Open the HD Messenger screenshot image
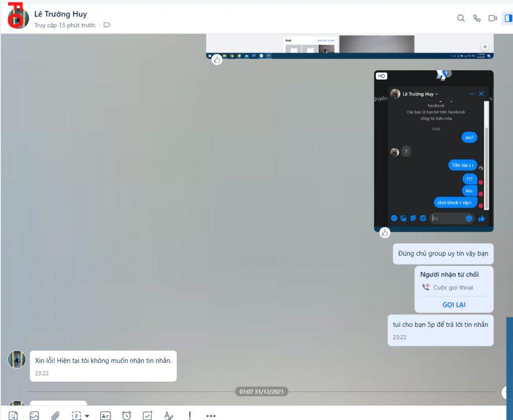Screen dimensions: 513x420 (433, 150)
